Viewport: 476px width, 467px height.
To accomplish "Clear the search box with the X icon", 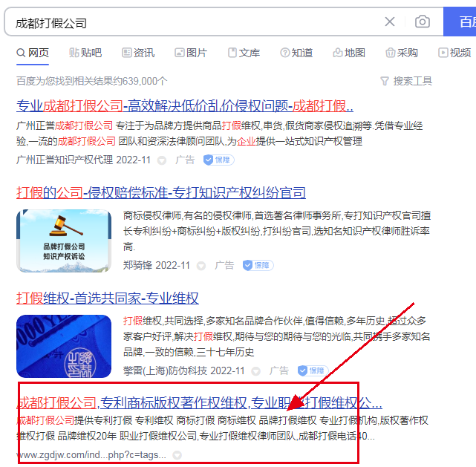I will [x=390, y=22].
